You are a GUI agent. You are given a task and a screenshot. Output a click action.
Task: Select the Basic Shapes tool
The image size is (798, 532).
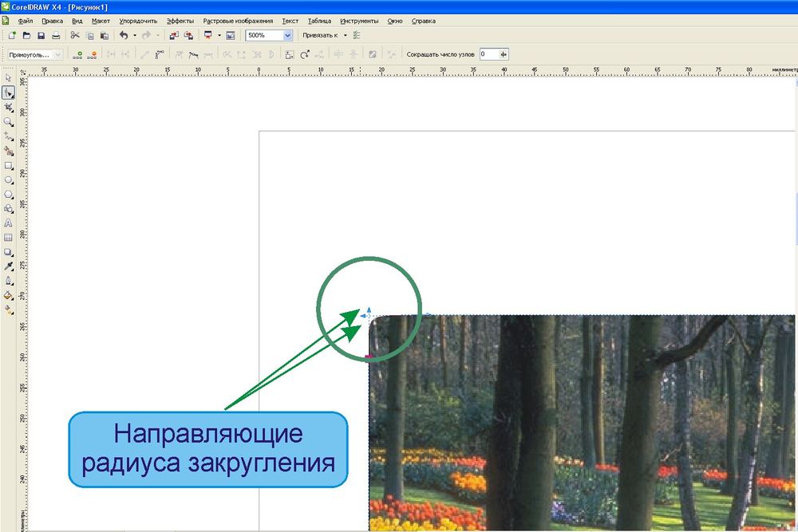pyautogui.click(x=8, y=208)
